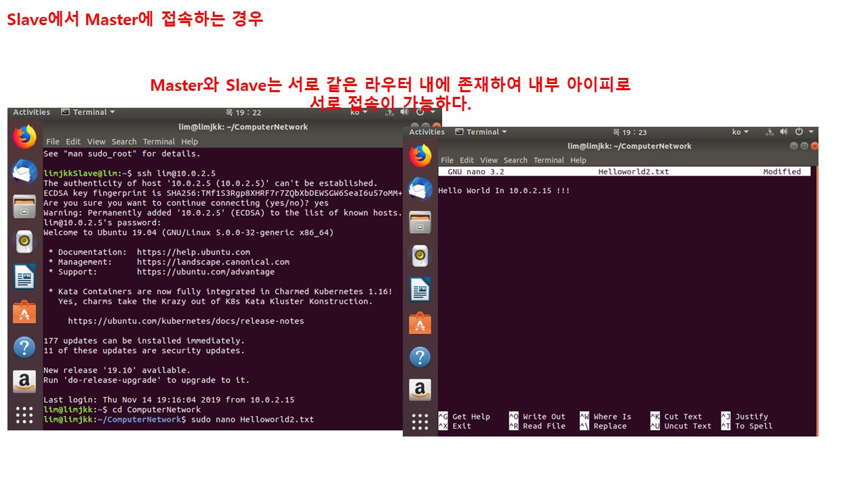The height and width of the screenshot is (488, 868).
Task: Click Activities in left window top bar
Action: pos(32,113)
